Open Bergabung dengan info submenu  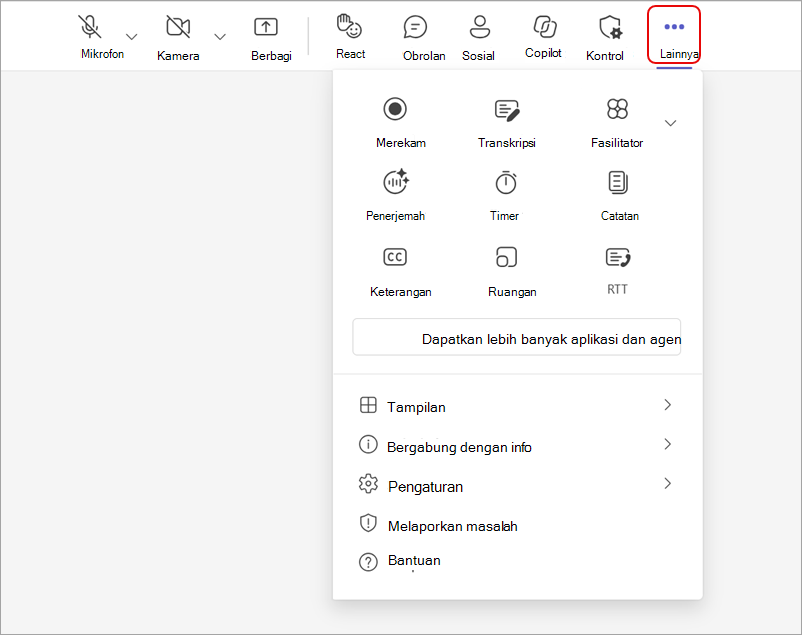pyautogui.click(x=517, y=446)
